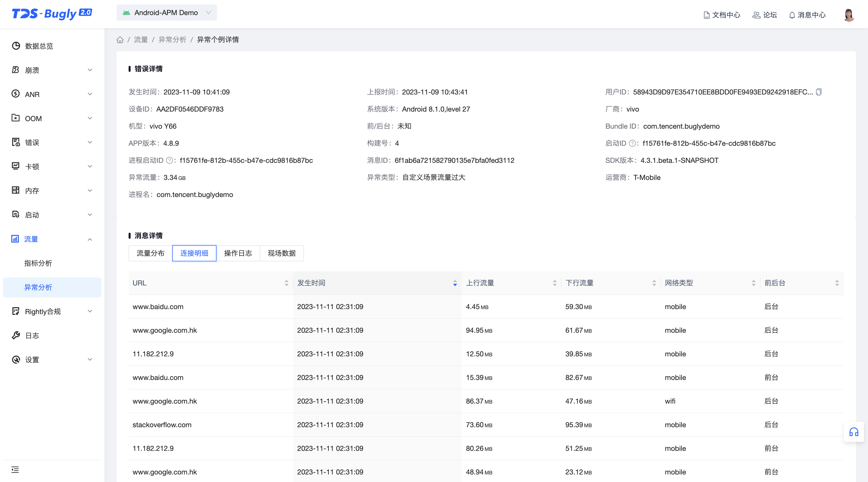Collapse the 流量 menu chevron
This screenshot has height=482, width=868.
coord(90,239)
